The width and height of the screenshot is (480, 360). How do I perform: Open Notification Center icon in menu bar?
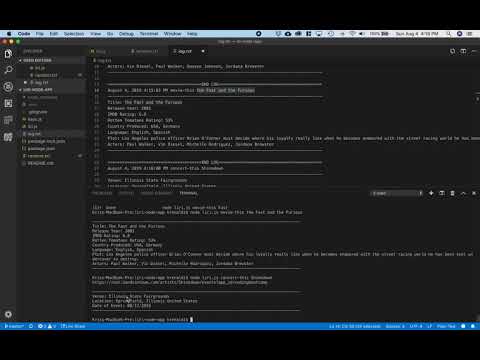470,34
